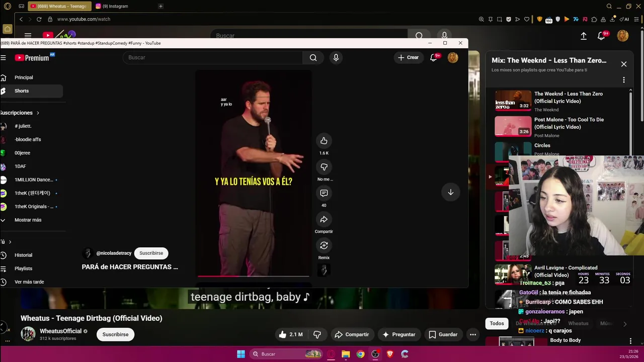Share the short with Compartir arrow
Image resolution: width=644 pixels, height=362 pixels.
(324, 219)
